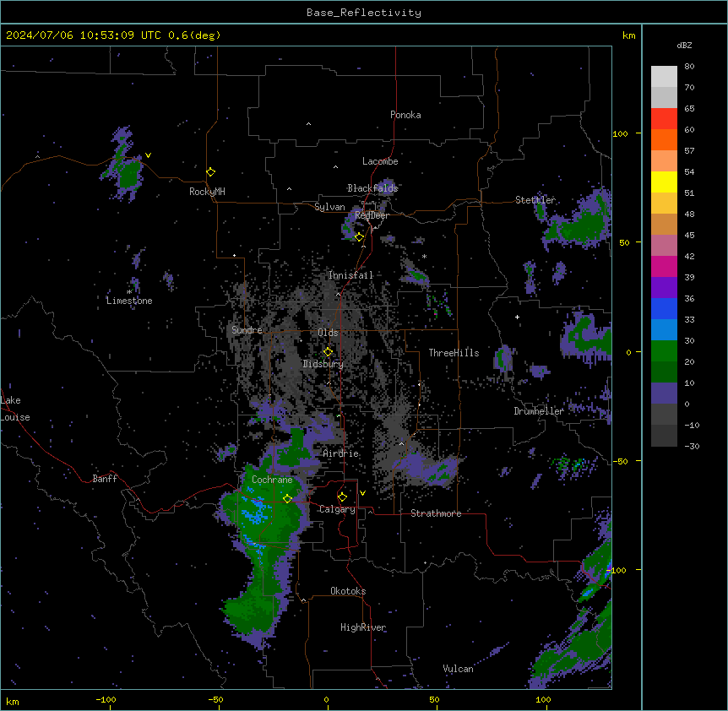The height and width of the screenshot is (711, 728).
Task: Click the Okotoks label
Action: (x=348, y=591)
